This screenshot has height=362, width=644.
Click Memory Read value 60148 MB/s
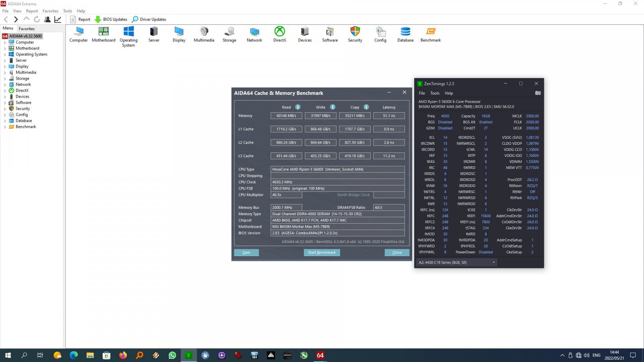pos(286,116)
